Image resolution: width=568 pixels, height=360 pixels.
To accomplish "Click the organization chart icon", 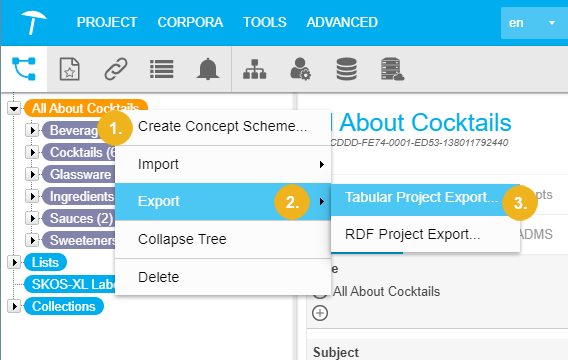I will 255,69.
